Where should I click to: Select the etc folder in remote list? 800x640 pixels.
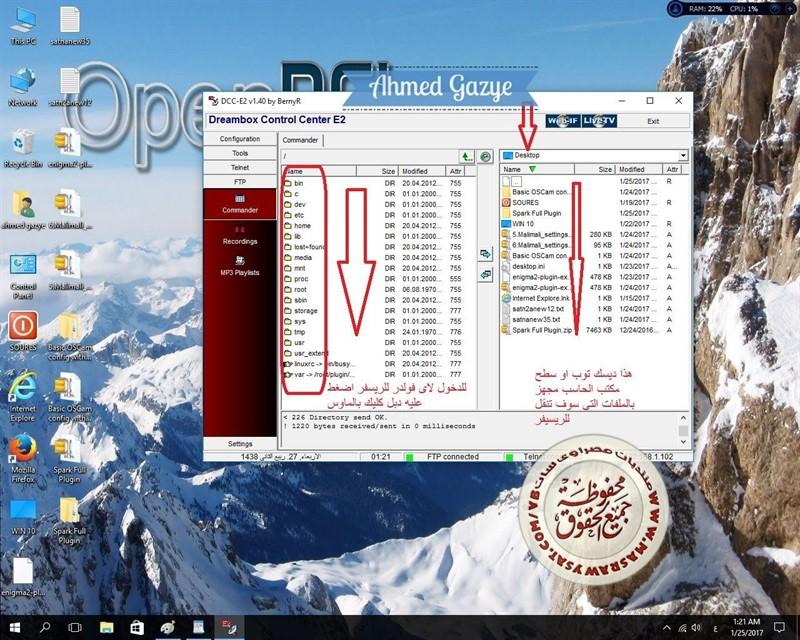pos(379,215)
